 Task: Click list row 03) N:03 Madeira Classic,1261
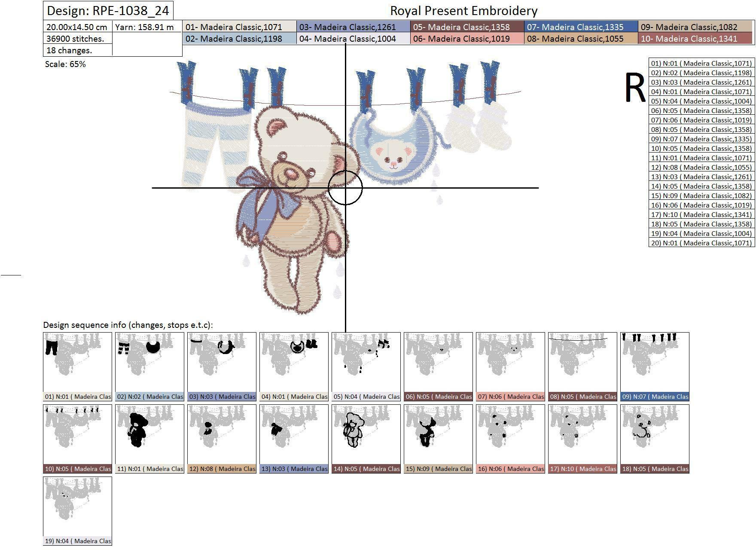(701, 82)
